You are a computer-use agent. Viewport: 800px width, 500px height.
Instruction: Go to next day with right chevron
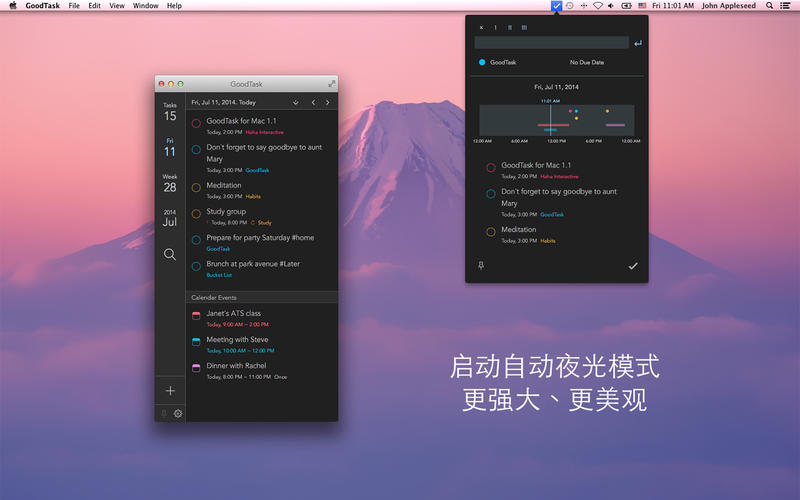[x=328, y=103]
